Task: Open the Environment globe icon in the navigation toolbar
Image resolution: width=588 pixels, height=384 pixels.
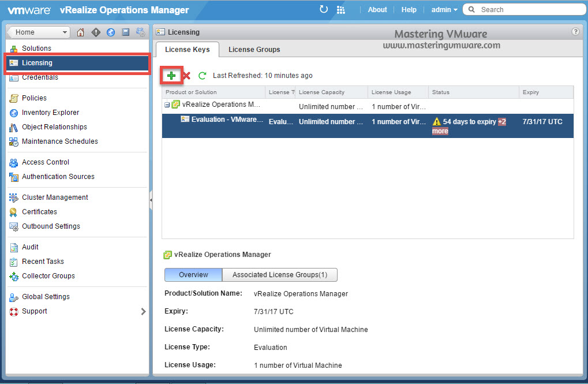Action: pos(111,32)
